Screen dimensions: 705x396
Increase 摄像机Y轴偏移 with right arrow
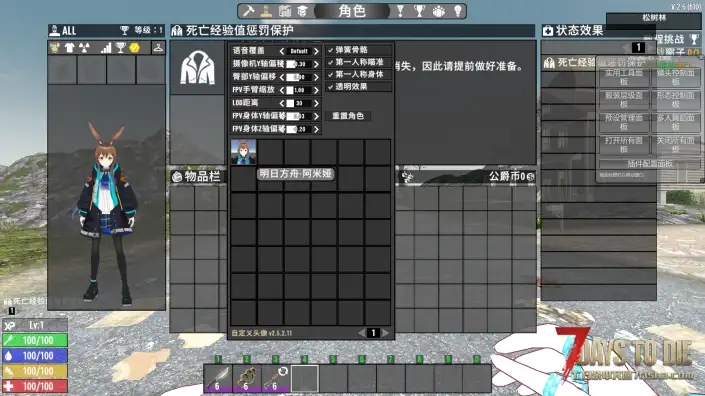[316, 64]
